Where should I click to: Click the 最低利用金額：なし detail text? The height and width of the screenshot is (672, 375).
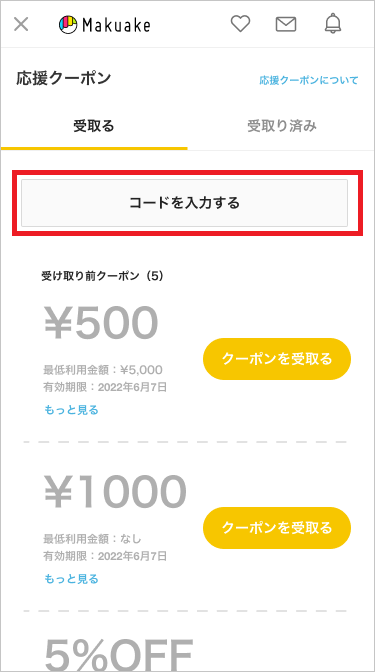point(92,538)
